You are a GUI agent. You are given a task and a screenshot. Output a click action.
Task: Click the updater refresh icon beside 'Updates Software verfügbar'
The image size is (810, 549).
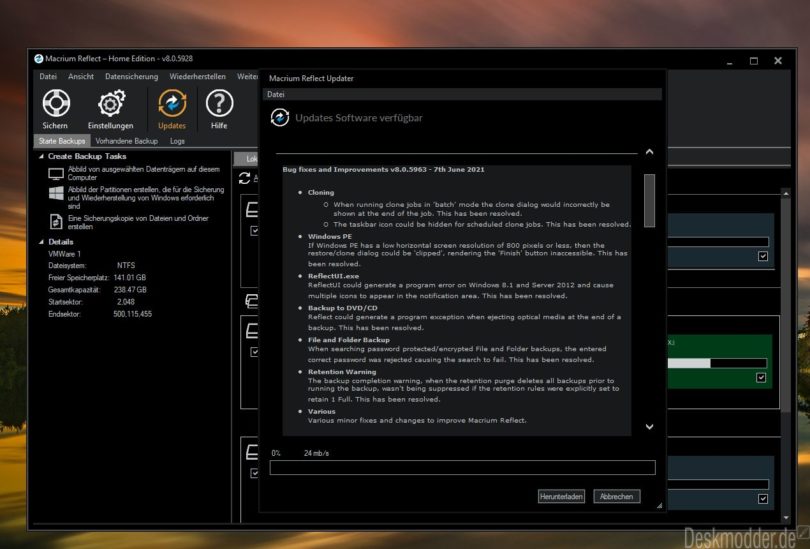280,118
